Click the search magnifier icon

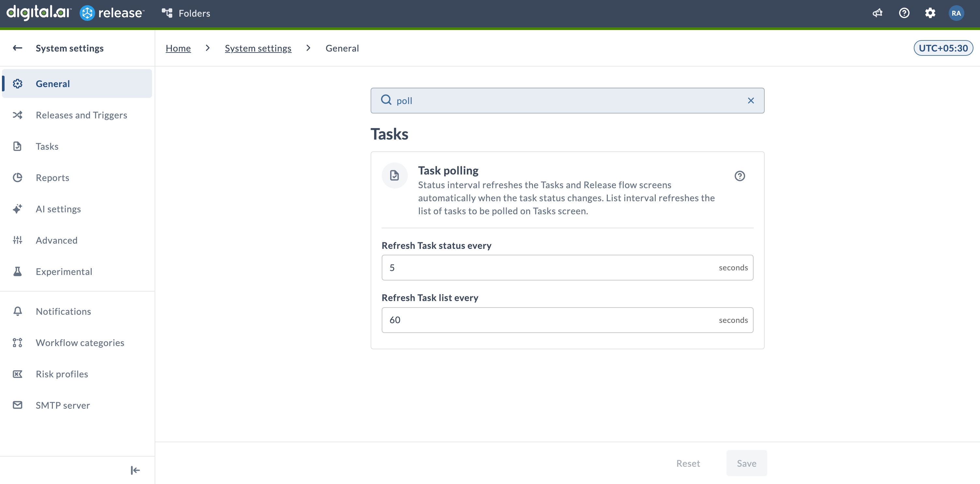click(386, 100)
